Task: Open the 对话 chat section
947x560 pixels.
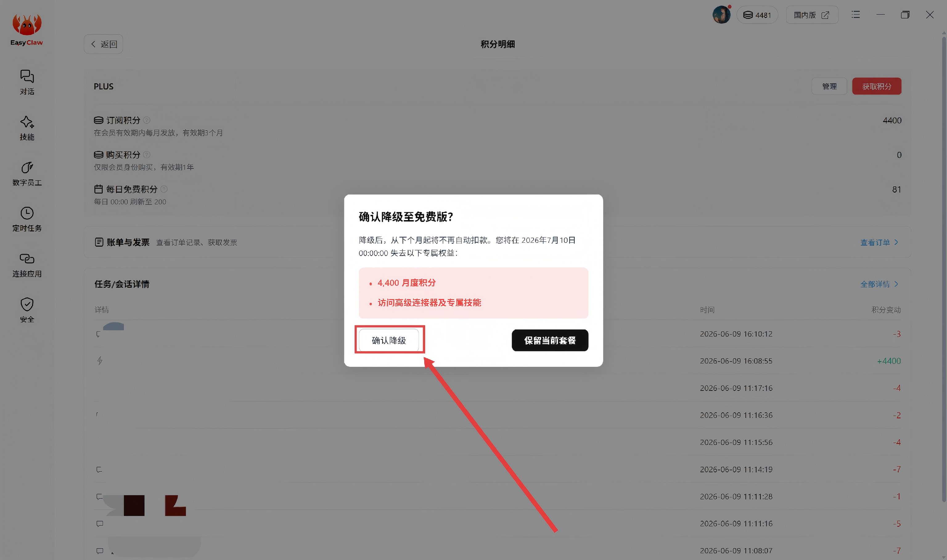Action: (x=27, y=82)
